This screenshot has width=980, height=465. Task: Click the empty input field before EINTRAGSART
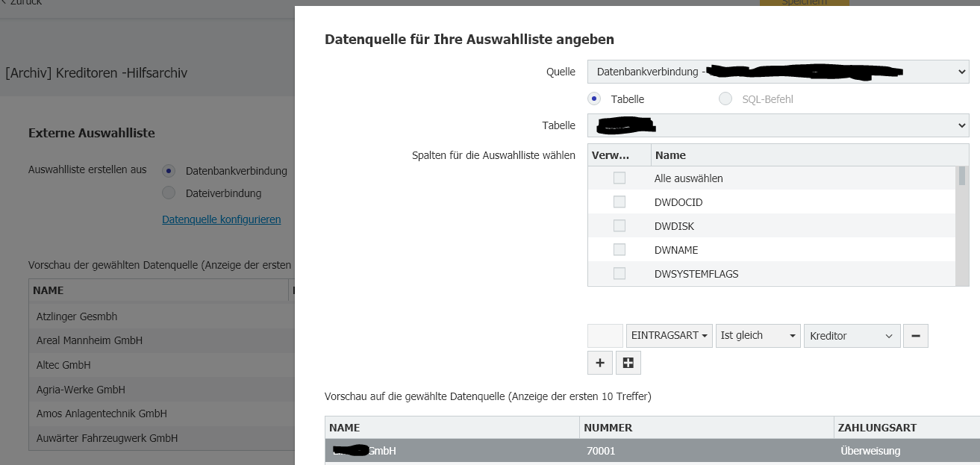point(605,336)
